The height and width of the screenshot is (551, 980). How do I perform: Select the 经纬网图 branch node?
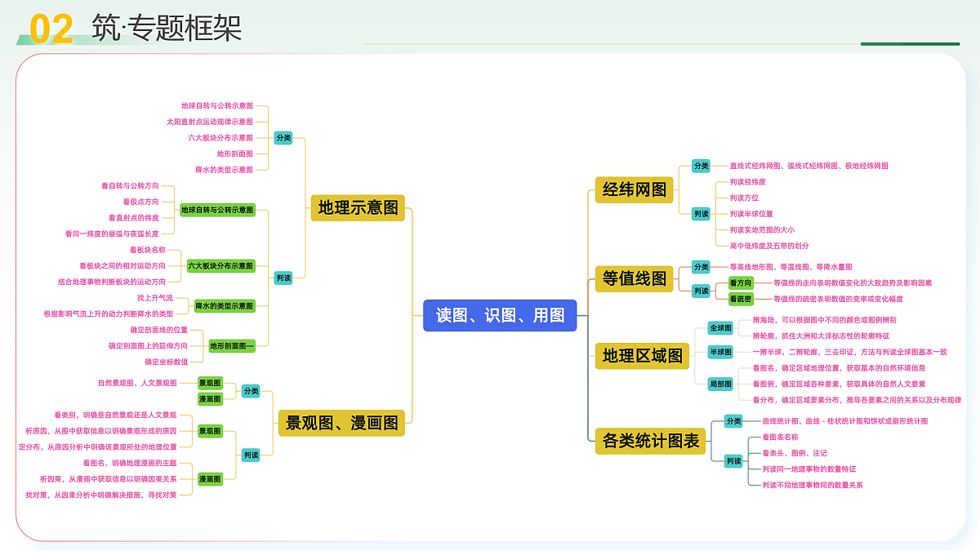pos(635,190)
